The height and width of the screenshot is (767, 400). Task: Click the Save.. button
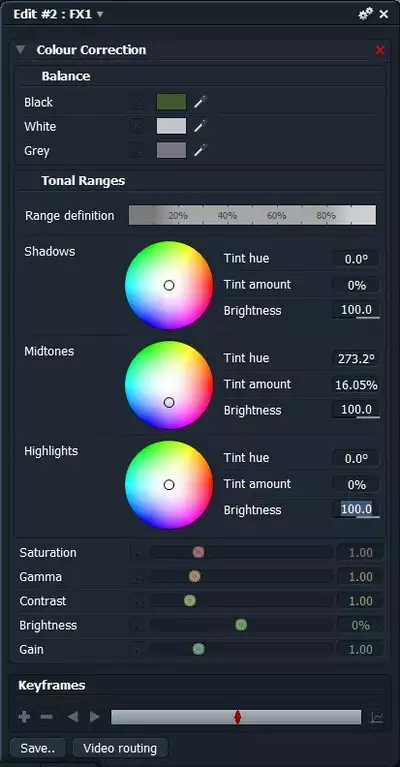click(38, 748)
